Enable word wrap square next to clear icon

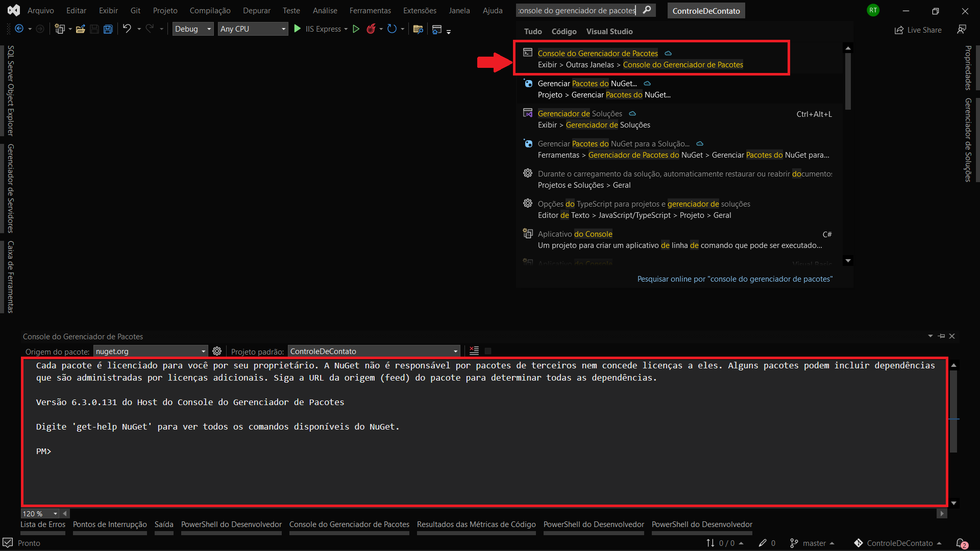(x=488, y=351)
